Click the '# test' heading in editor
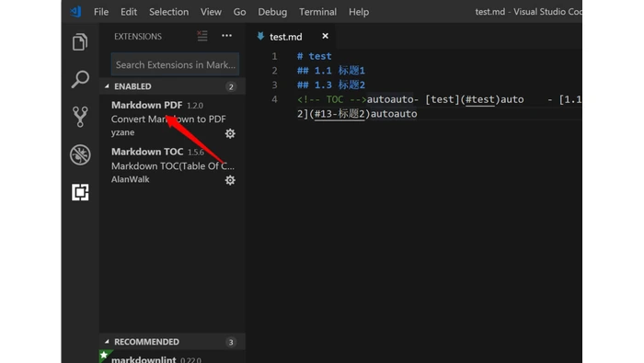This screenshot has height=363, width=644. [315, 56]
